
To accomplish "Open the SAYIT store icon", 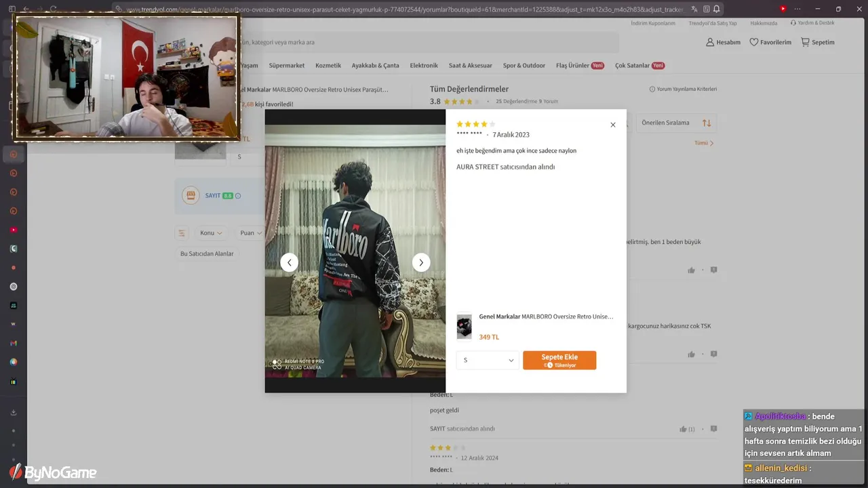I will (191, 195).
